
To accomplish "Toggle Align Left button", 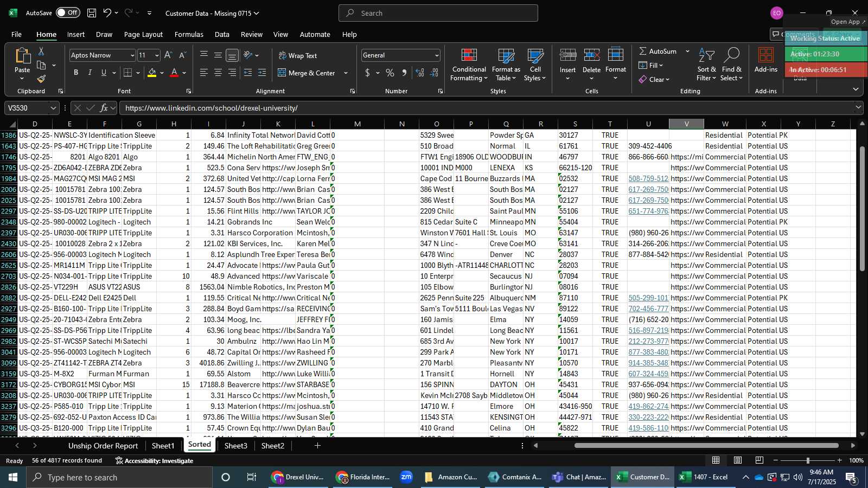I will [204, 73].
